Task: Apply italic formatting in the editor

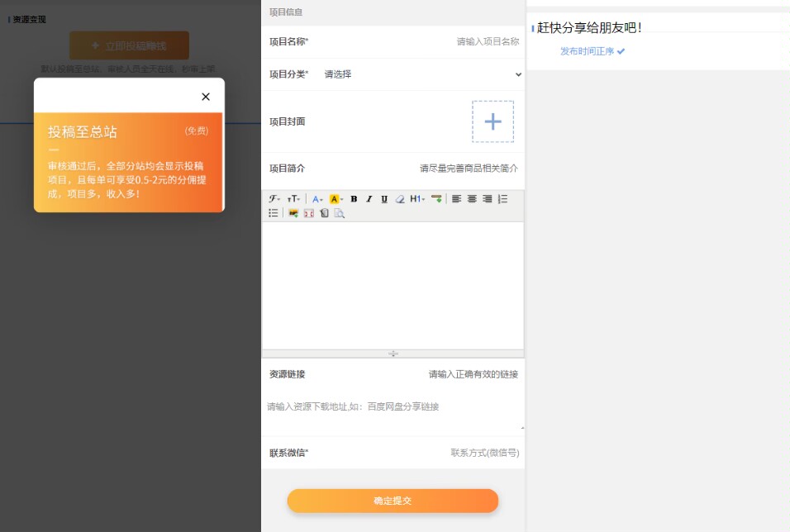Action: pyautogui.click(x=368, y=199)
